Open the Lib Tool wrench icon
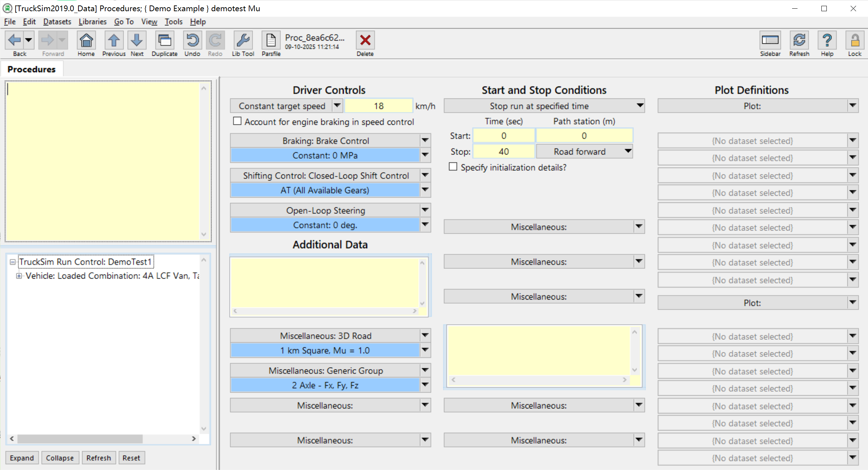 (x=243, y=40)
